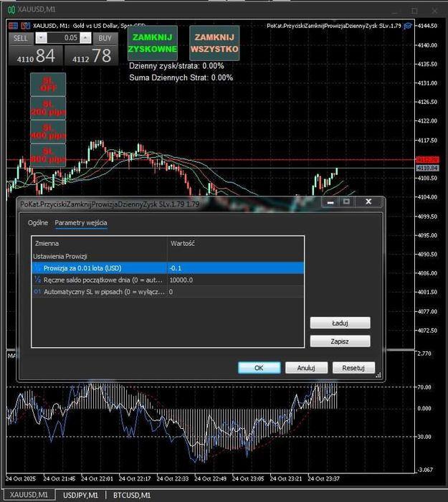448x502 pixels.
Task: Minimize the PoKat parameters dialog
Action: point(330,202)
